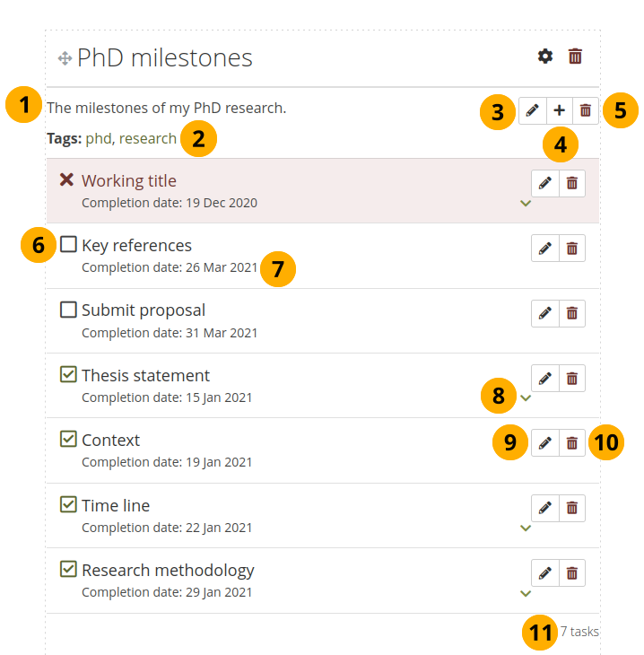Edit the Working title task
The height and width of the screenshot is (655, 644).
[544, 183]
